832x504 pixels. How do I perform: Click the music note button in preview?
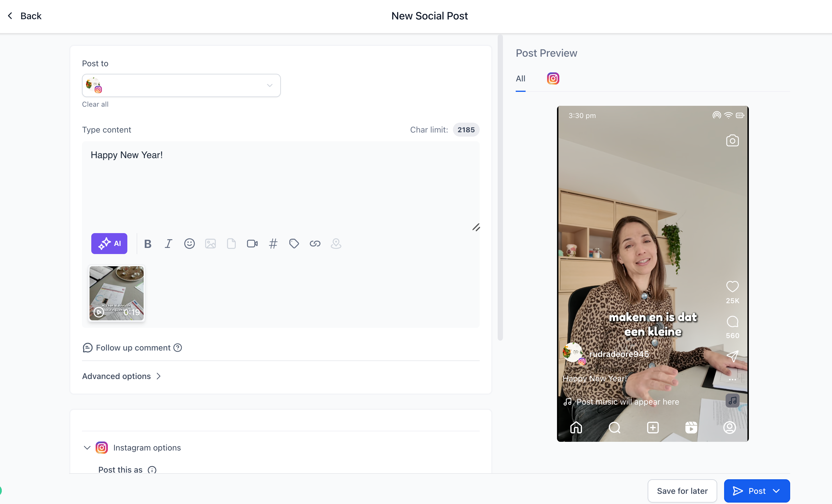(x=732, y=400)
